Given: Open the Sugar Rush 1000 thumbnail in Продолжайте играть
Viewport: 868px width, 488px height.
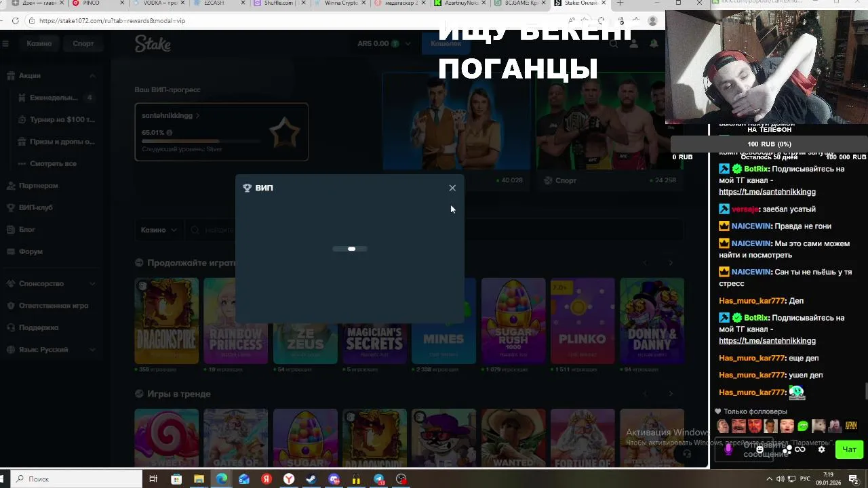Looking at the screenshot, I should pyautogui.click(x=513, y=321).
